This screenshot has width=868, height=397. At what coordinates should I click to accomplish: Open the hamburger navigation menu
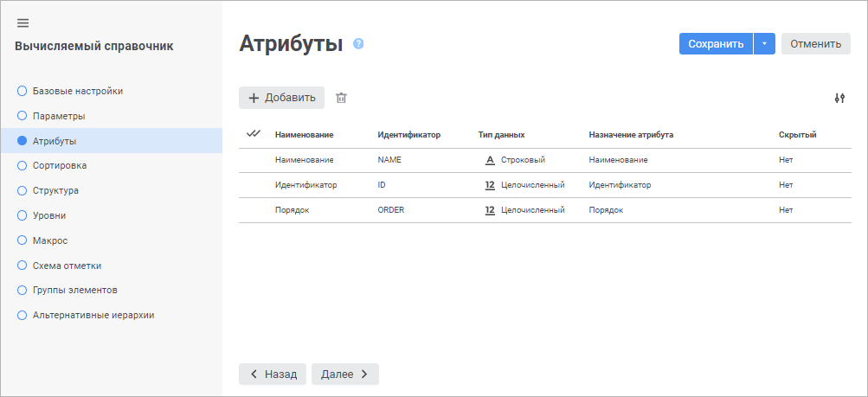tap(23, 22)
